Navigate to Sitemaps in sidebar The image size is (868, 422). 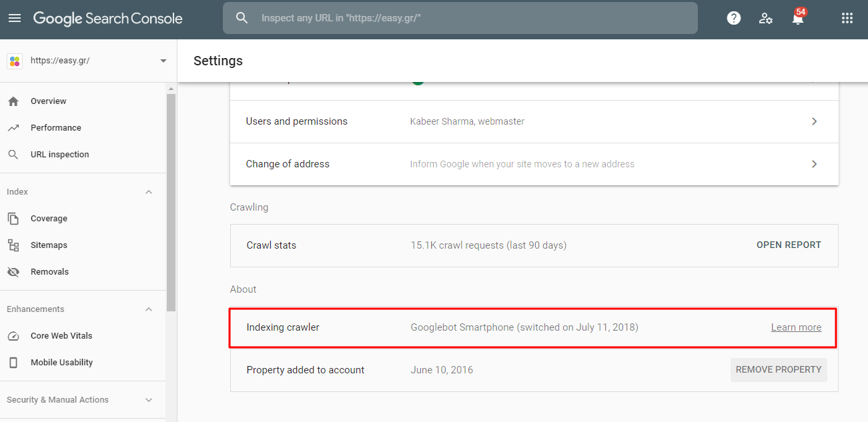point(49,245)
